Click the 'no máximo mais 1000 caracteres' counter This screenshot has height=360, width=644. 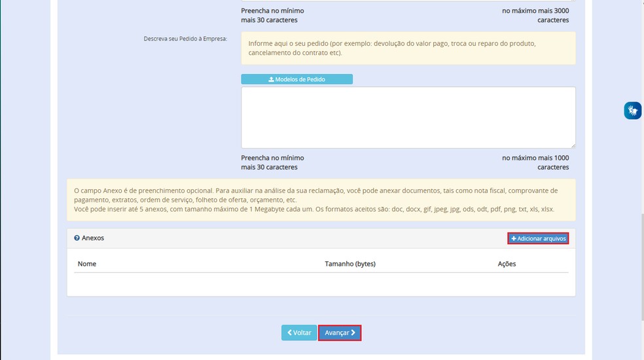coord(535,162)
